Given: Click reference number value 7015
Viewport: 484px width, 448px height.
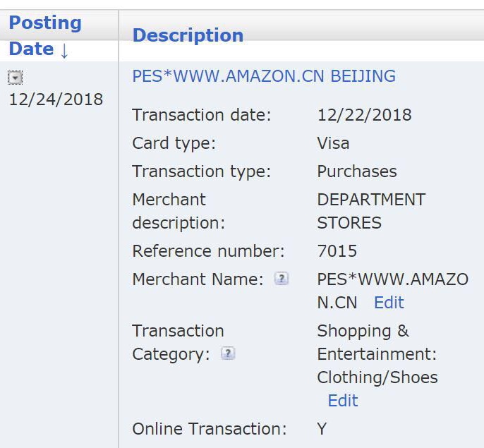Looking at the screenshot, I should (337, 251).
